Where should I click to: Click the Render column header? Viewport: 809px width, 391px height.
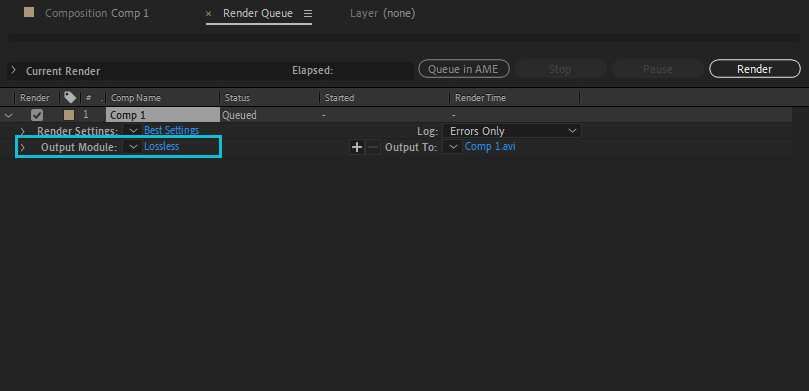pos(35,97)
